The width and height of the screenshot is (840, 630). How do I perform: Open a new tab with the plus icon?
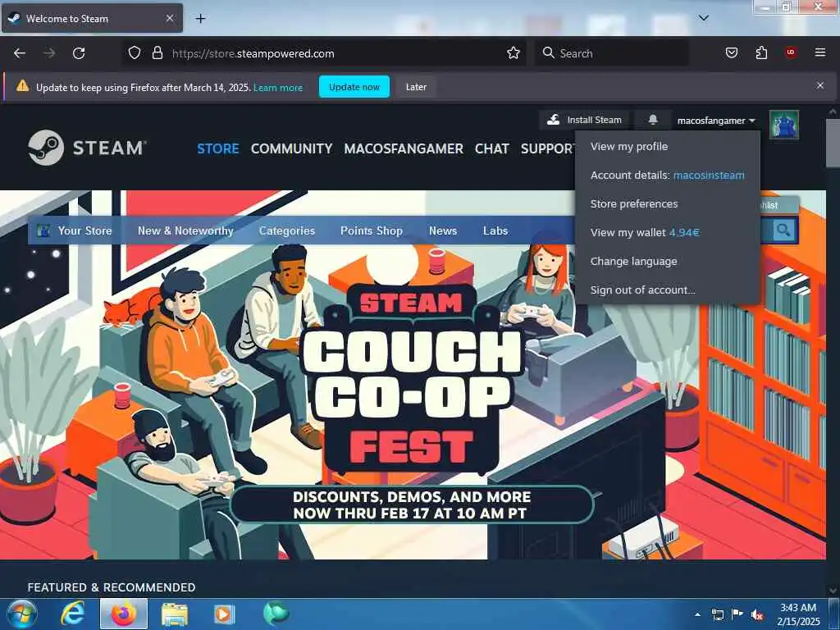point(200,19)
